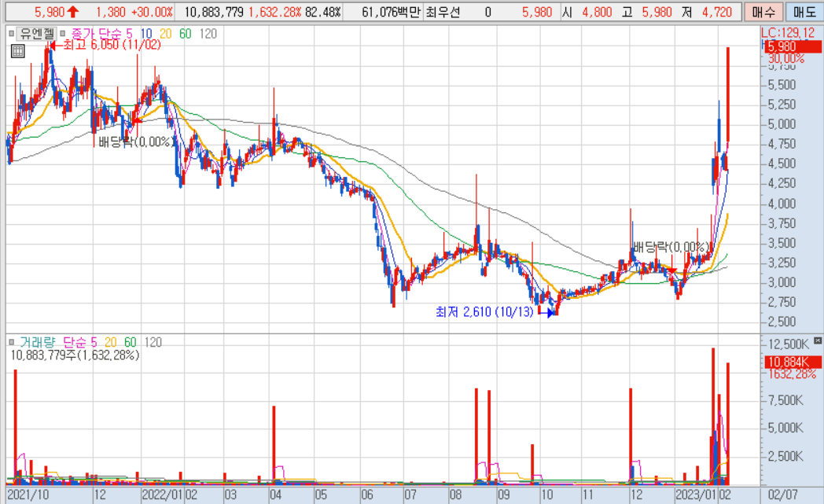
Task: Click the LC:129,12 indicator text
Action: [789, 32]
